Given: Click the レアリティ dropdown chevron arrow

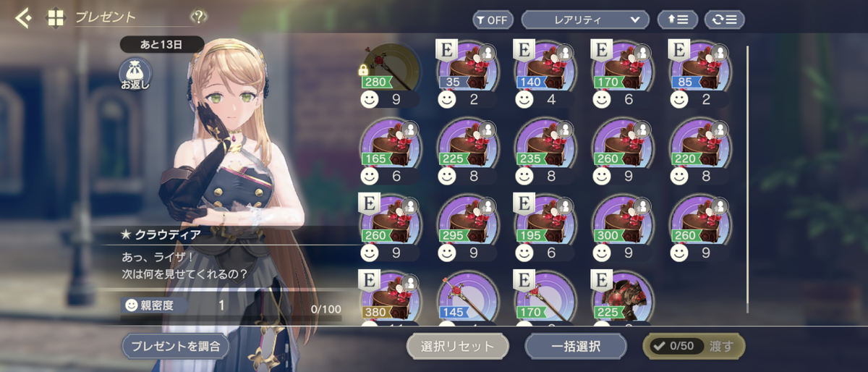Looking at the screenshot, I should click(634, 20).
